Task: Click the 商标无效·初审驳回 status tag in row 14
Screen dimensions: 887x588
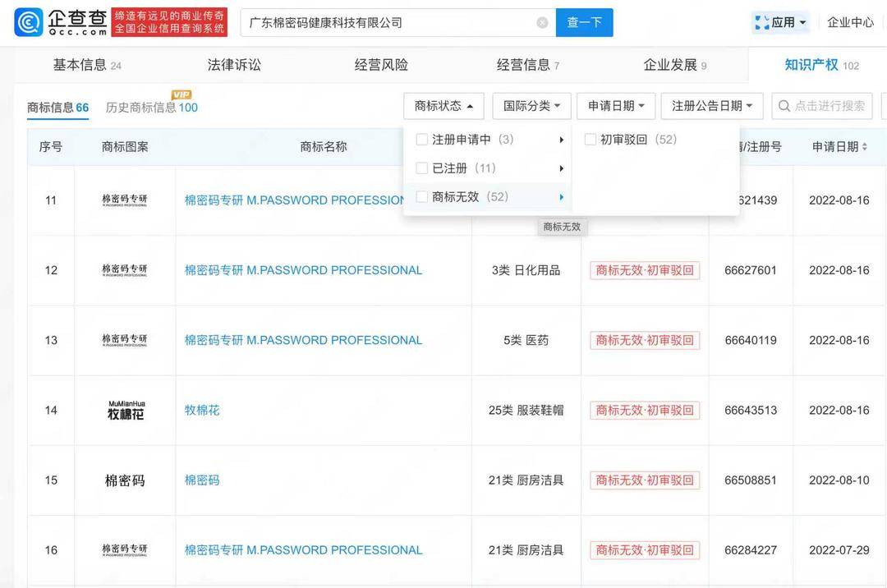Action: (x=645, y=411)
